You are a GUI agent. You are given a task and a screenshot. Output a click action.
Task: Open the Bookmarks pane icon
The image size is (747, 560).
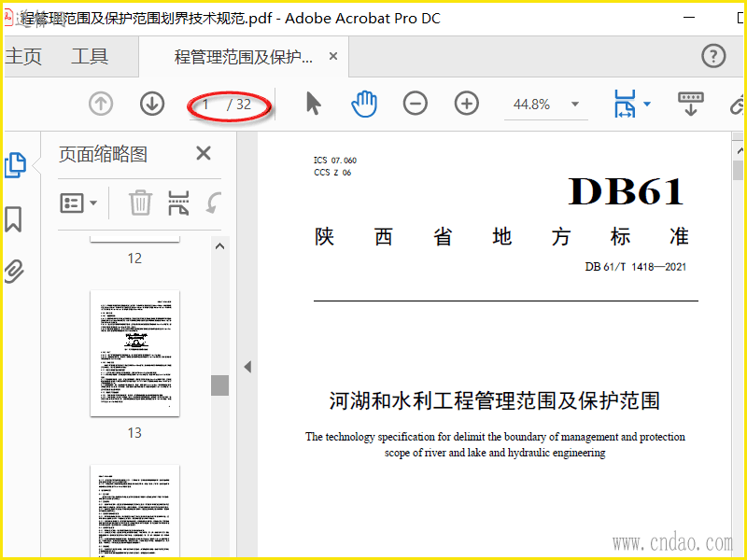click(13, 219)
